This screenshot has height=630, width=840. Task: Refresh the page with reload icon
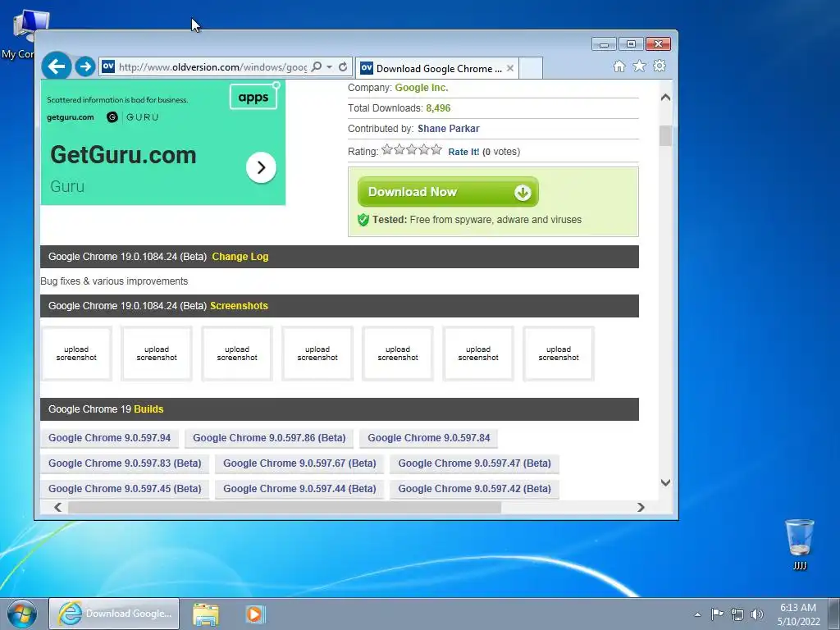pyautogui.click(x=343, y=67)
